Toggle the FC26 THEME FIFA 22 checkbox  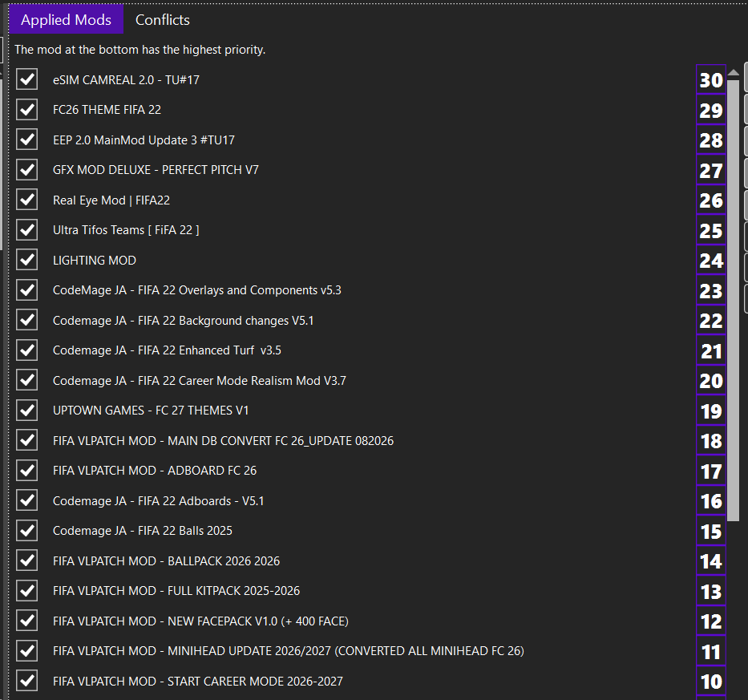point(26,109)
